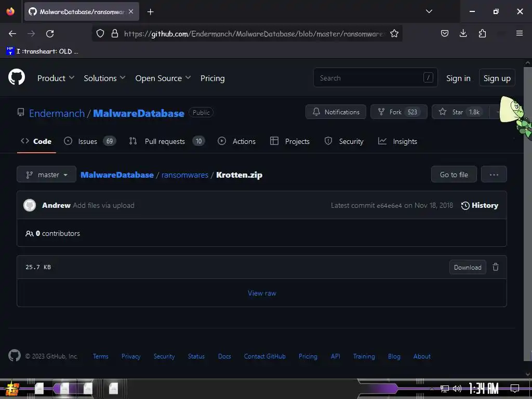Switch to the Insights tab
This screenshot has height=399, width=532.
pos(397,141)
